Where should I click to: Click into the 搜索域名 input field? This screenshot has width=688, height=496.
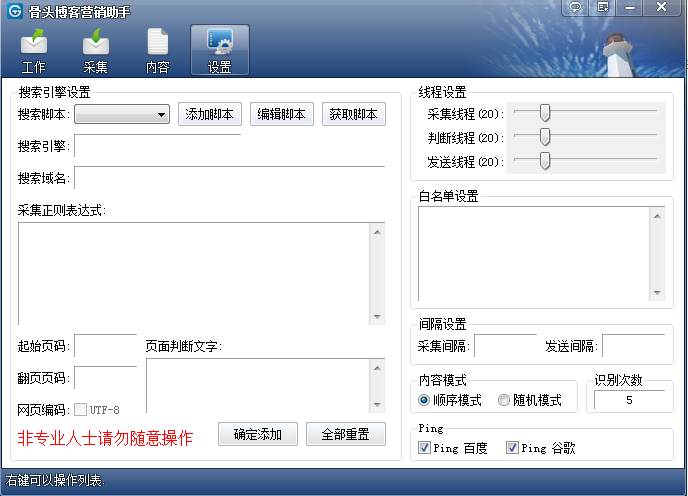click(x=229, y=178)
